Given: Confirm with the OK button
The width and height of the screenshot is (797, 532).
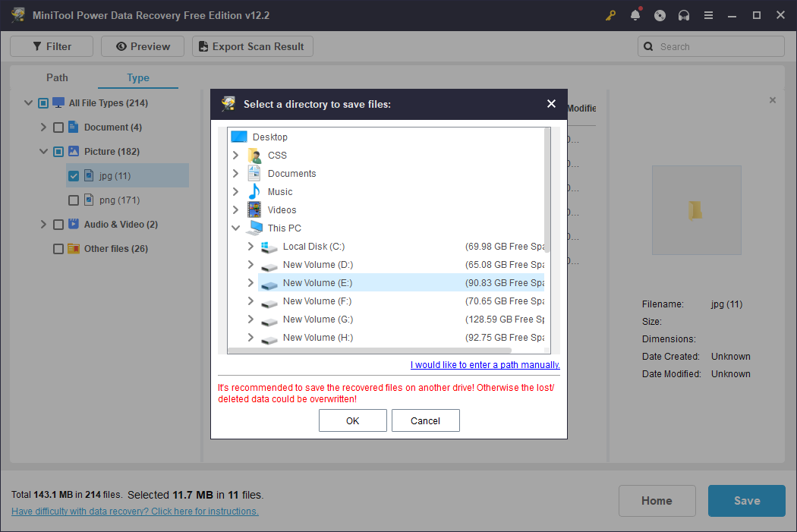Looking at the screenshot, I should pyautogui.click(x=353, y=420).
